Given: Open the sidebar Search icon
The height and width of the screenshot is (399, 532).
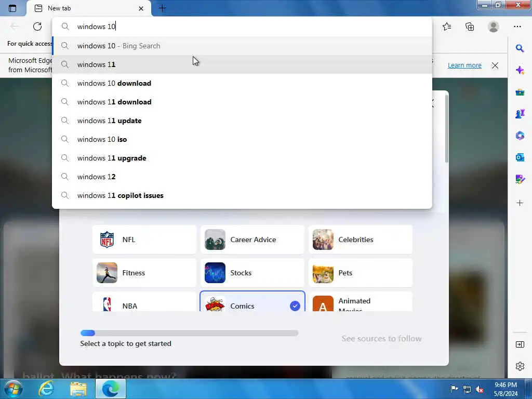Looking at the screenshot, I should (x=520, y=48).
